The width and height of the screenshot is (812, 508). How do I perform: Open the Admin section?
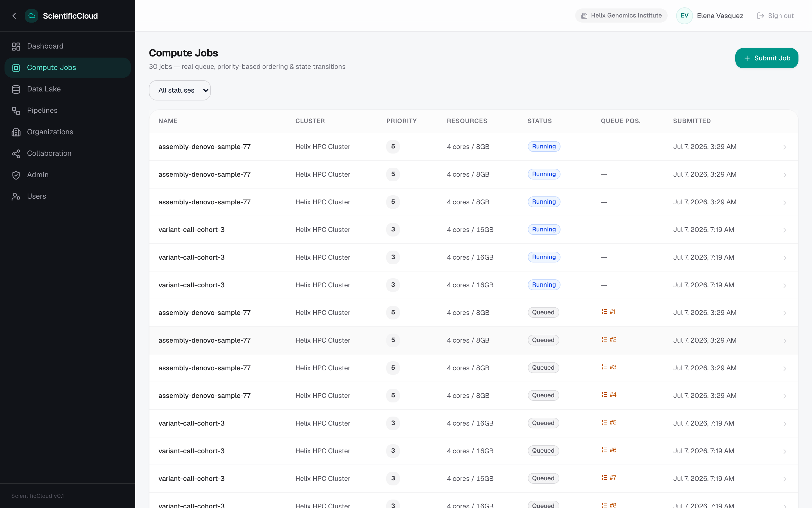point(67,175)
